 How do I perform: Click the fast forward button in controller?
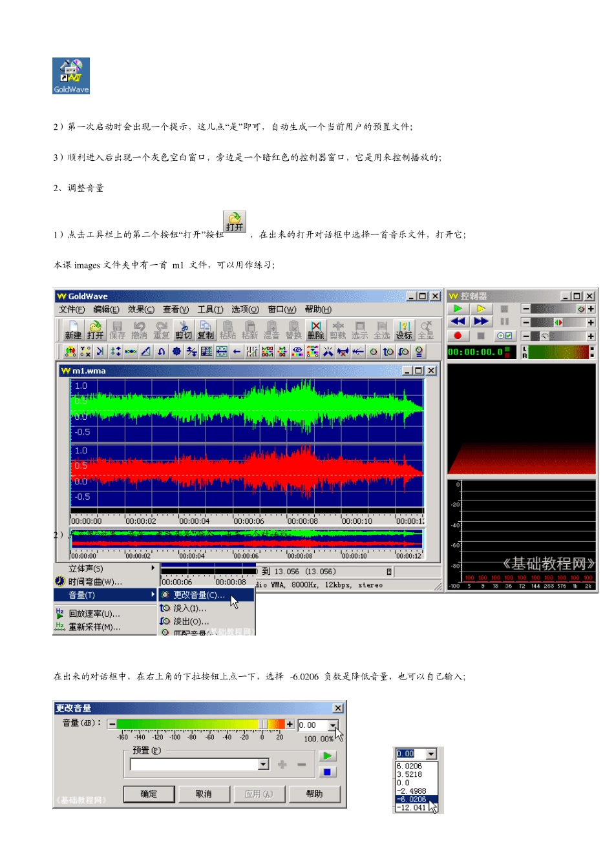[x=481, y=322]
